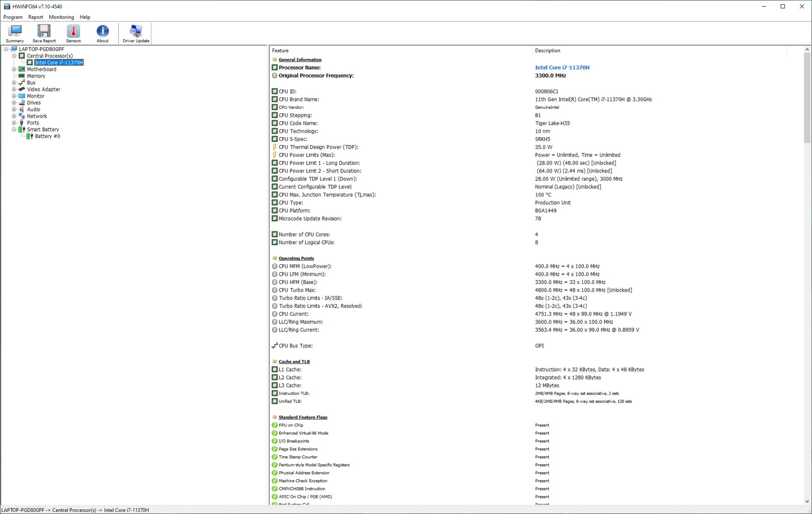Select Battery #0 in the tree
Image resolution: width=812 pixels, height=514 pixels.
click(47, 136)
